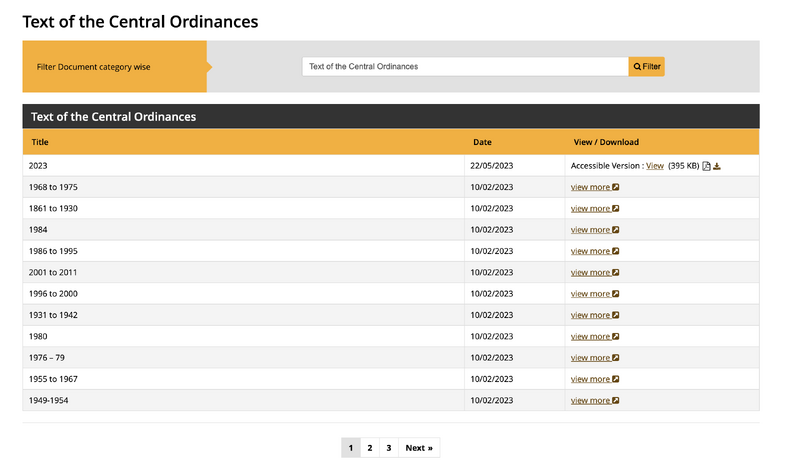Select current page 1 in pagination
The image size is (800, 460).
[x=351, y=448]
